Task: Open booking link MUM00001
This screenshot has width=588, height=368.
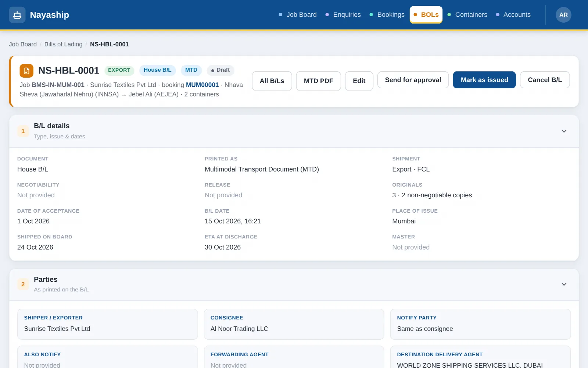Action: (202, 85)
